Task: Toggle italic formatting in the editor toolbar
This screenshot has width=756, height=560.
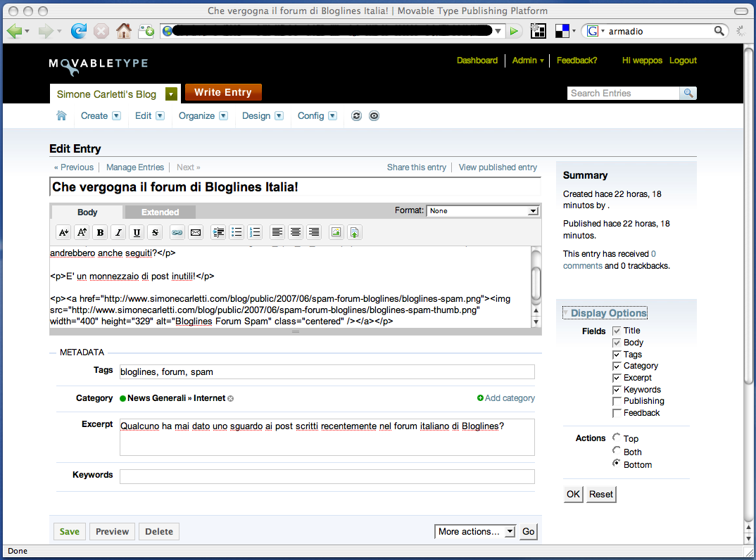Action: 118,232
